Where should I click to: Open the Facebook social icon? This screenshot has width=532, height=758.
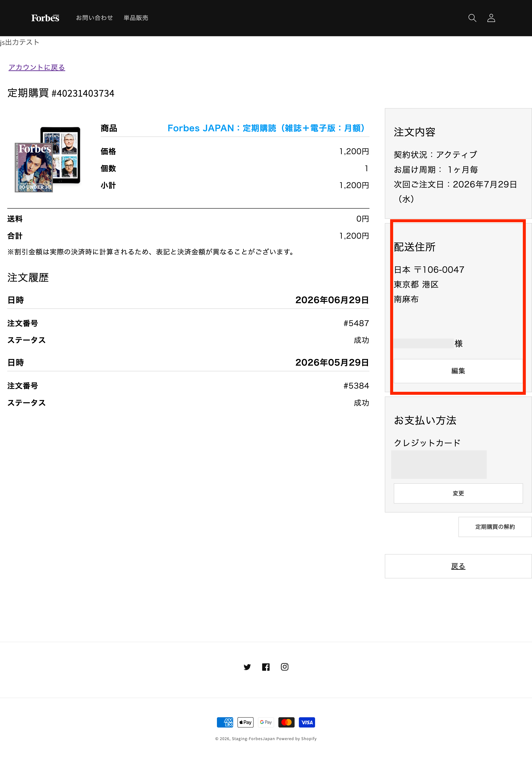click(266, 667)
